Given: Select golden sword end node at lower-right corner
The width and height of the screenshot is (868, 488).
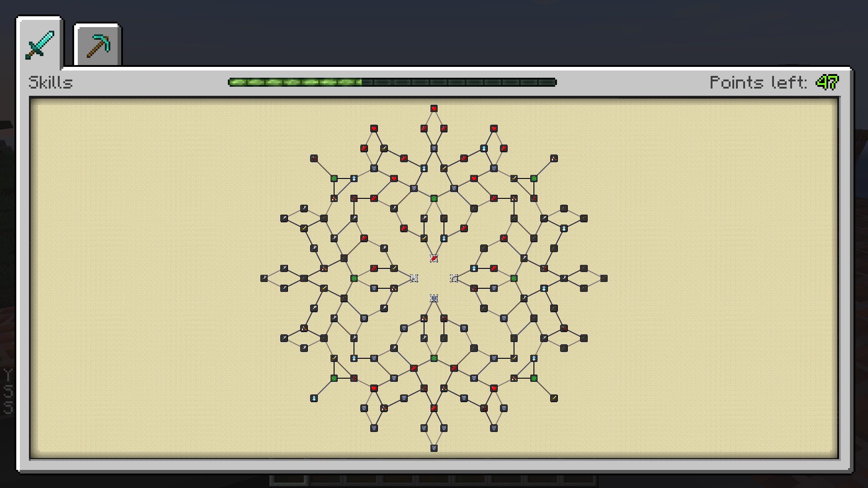Looking at the screenshot, I should (x=554, y=398).
